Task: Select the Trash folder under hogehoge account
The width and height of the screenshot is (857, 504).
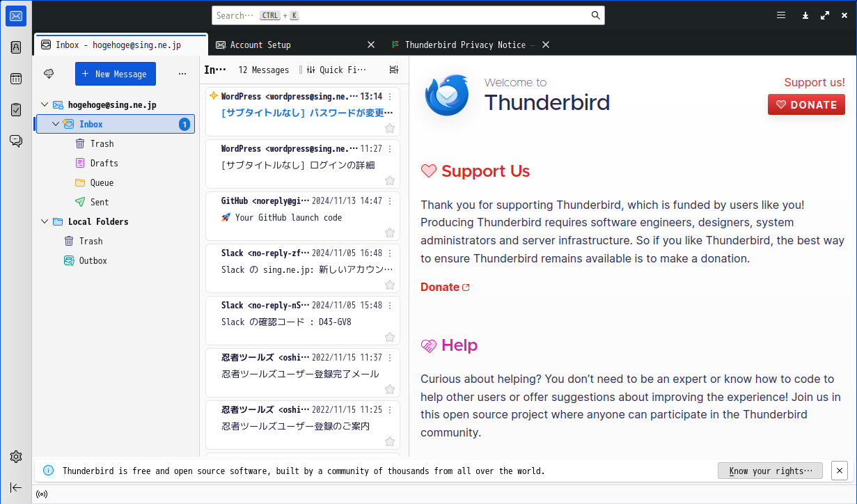Action: [115, 143]
